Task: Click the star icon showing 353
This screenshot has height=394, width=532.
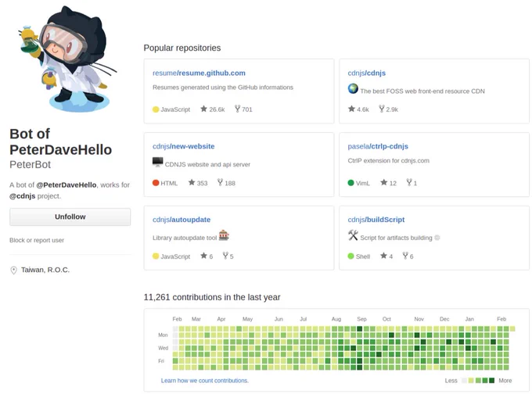Action: click(x=192, y=182)
